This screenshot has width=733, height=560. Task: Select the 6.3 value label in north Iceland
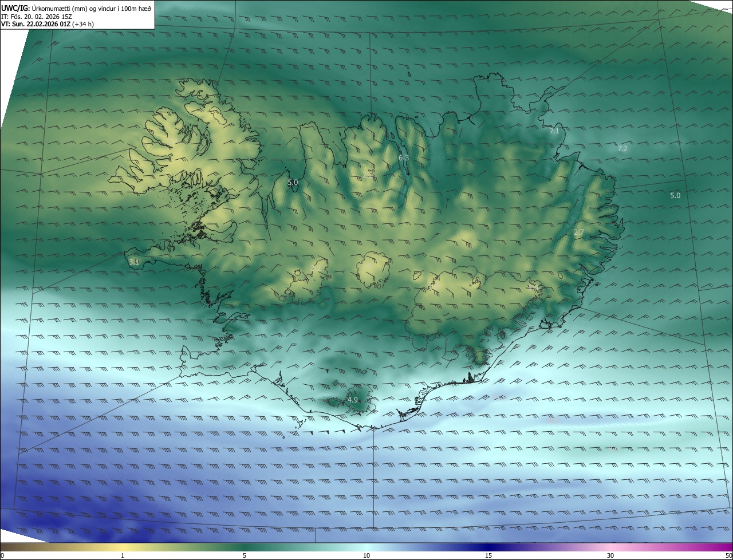404,157
